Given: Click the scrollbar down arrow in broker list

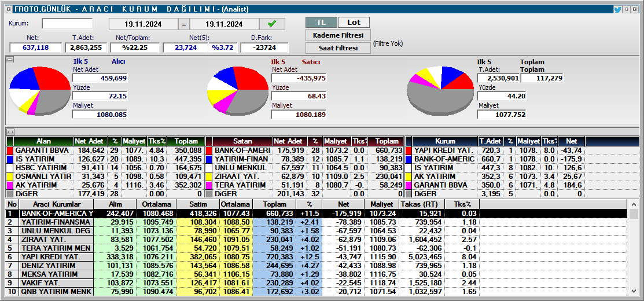Looking at the screenshot, I should 634,292.
